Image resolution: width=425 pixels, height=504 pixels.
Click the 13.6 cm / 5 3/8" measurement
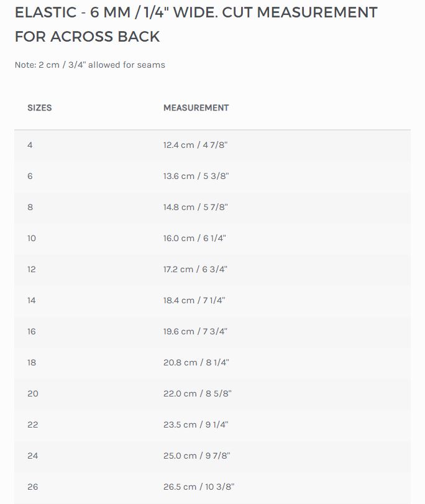(x=196, y=176)
